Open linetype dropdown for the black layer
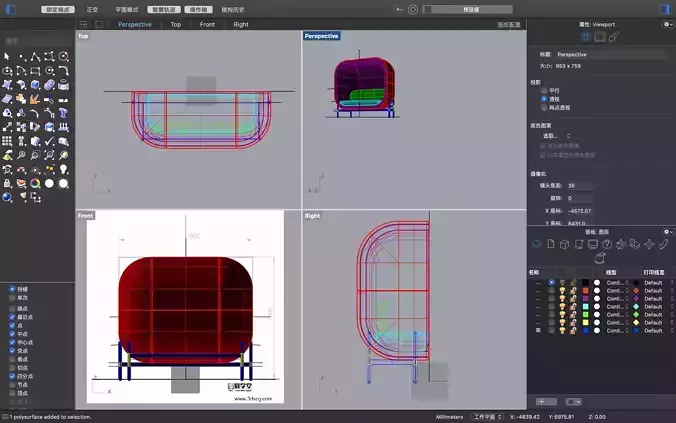Screen dimensions: 676x423 tap(617, 283)
